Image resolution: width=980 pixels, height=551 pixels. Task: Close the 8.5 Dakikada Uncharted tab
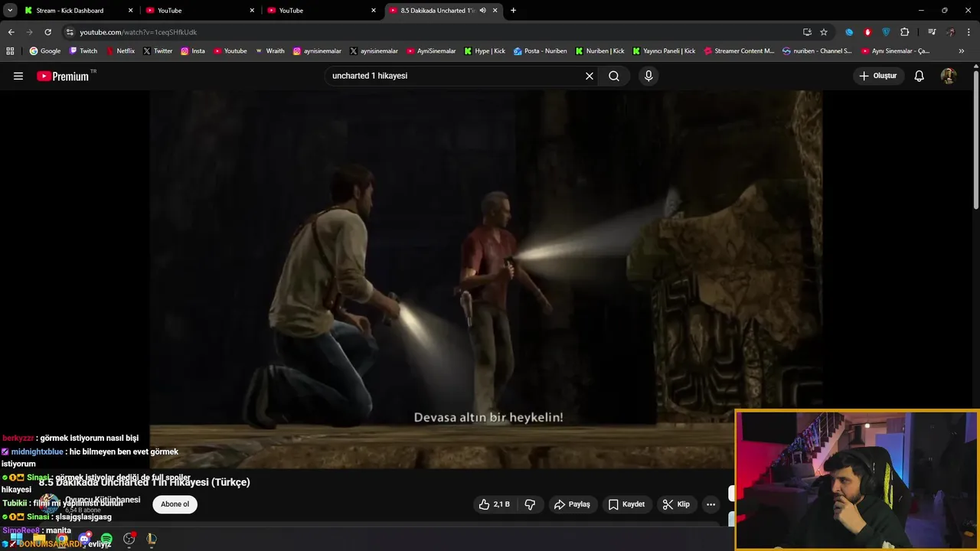495,11
